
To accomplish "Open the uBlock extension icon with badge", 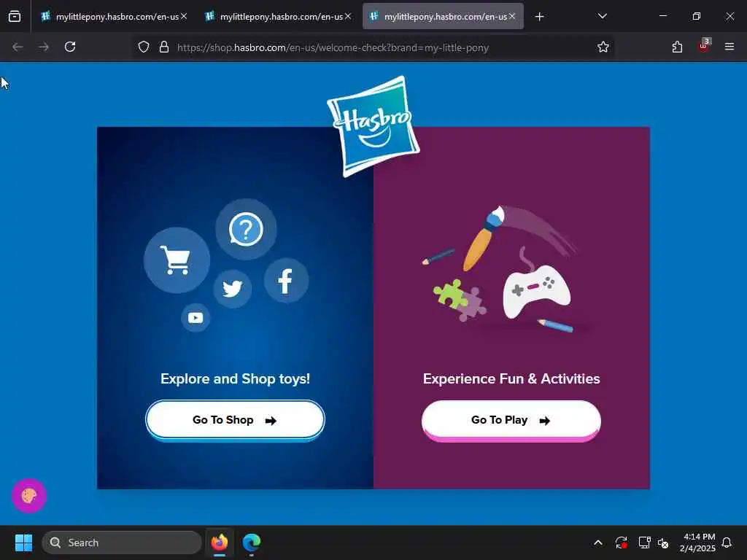I will click(x=704, y=46).
